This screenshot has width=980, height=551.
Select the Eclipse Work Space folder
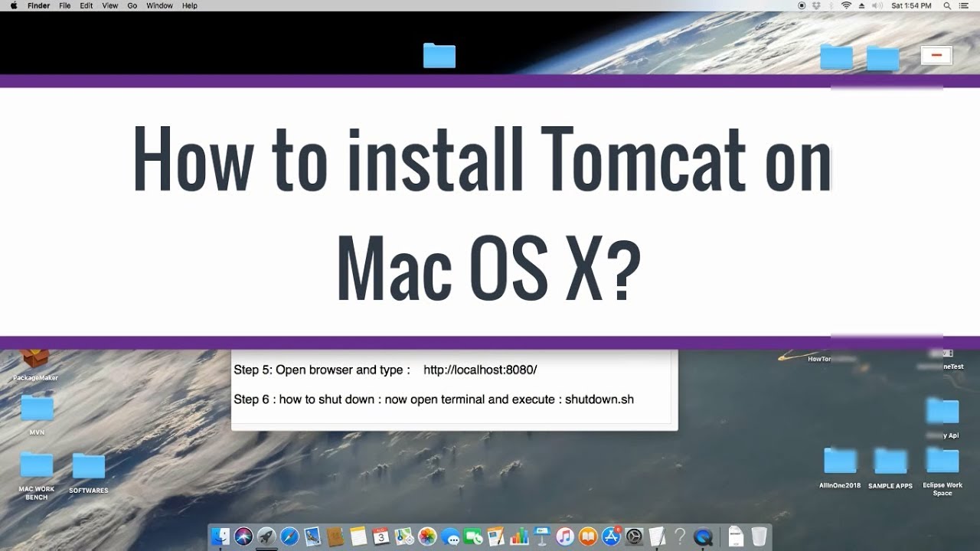(942, 471)
